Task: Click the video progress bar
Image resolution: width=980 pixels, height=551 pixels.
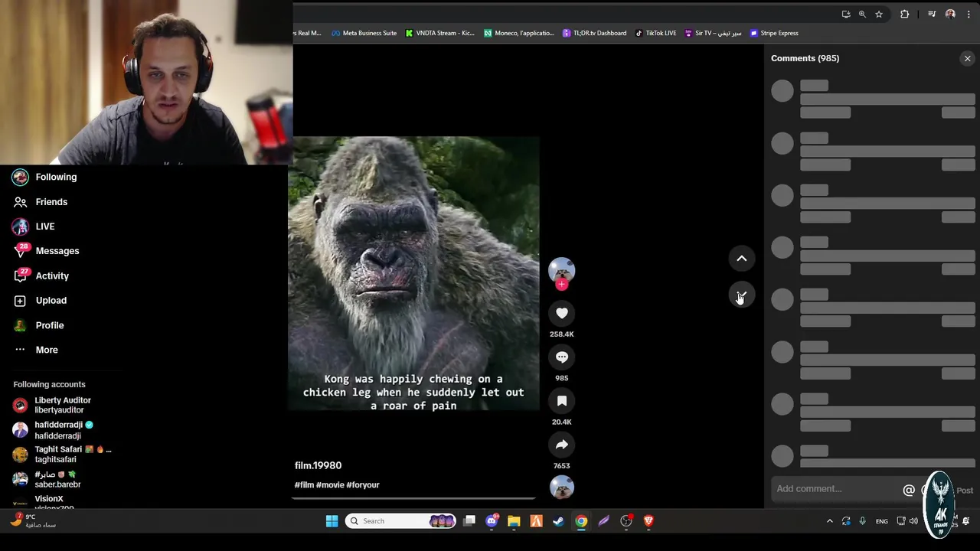Action: [x=413, y=498]
